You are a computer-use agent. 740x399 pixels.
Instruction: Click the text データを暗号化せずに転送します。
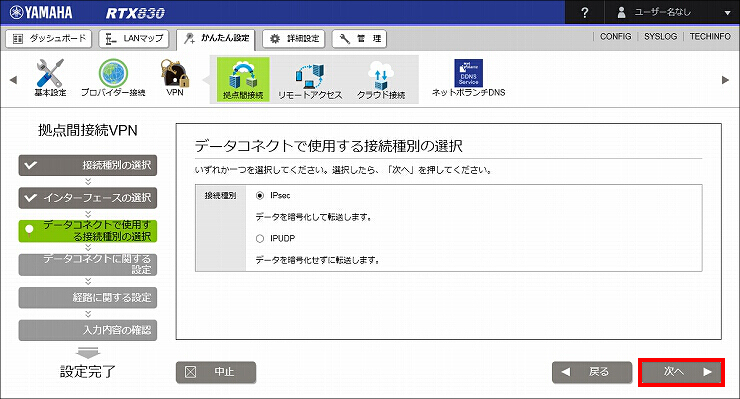[x=318, y=261]
